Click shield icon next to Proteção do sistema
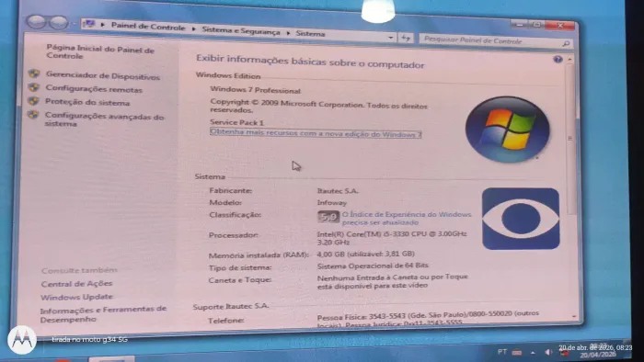Screen dimensions: 644x362 pyautogui.click(x=33, y=100)
